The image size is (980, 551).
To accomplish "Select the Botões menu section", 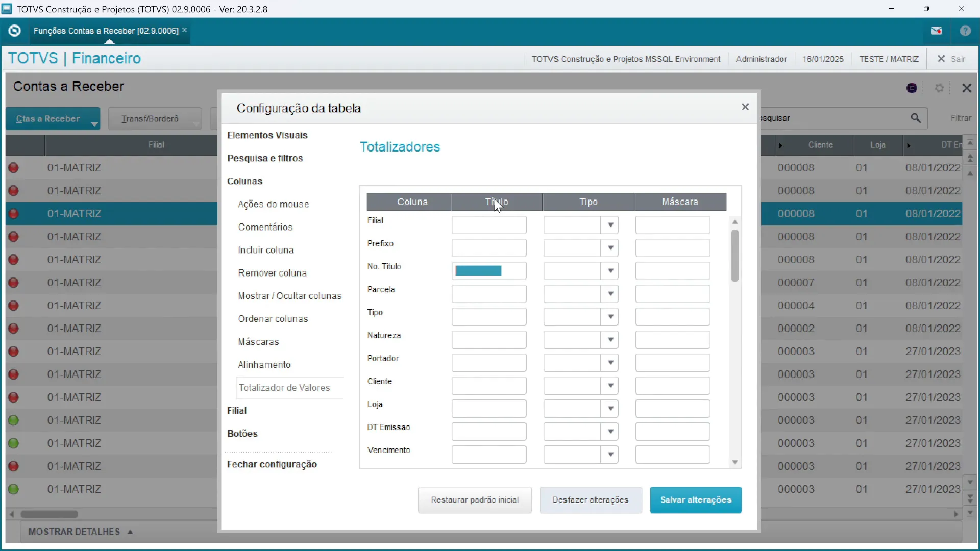I will 242,434.
